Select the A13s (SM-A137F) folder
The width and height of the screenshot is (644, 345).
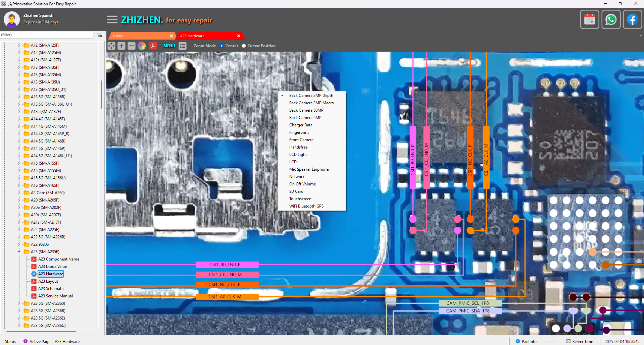point(46,112)
